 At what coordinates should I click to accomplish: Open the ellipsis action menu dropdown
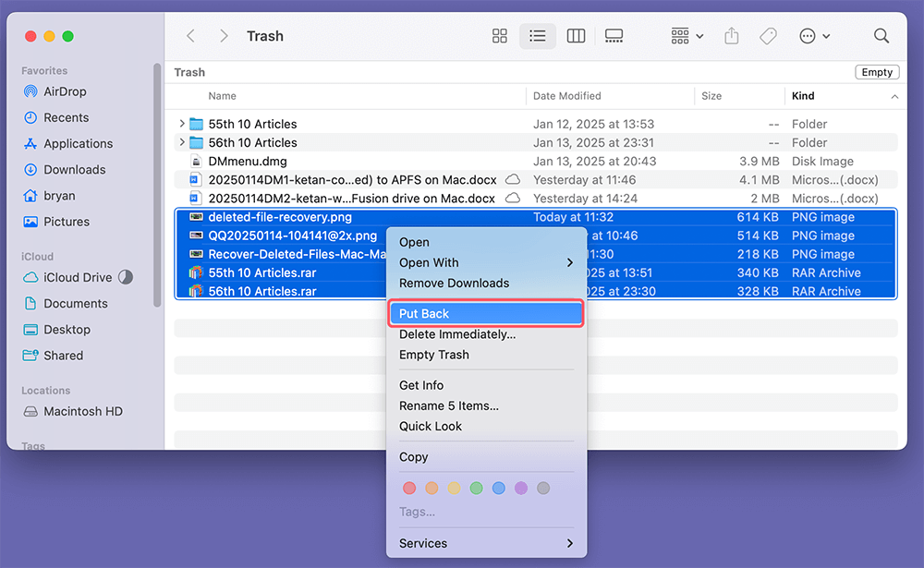coord(814,36)
